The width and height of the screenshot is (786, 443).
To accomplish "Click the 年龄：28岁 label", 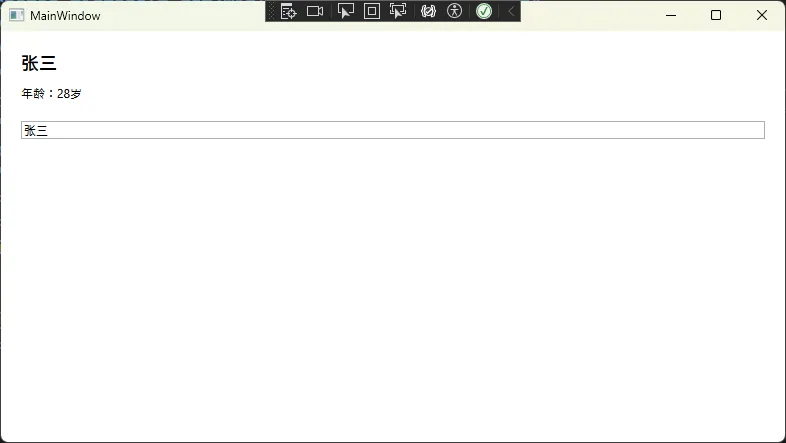I will (x=51, y=94).
